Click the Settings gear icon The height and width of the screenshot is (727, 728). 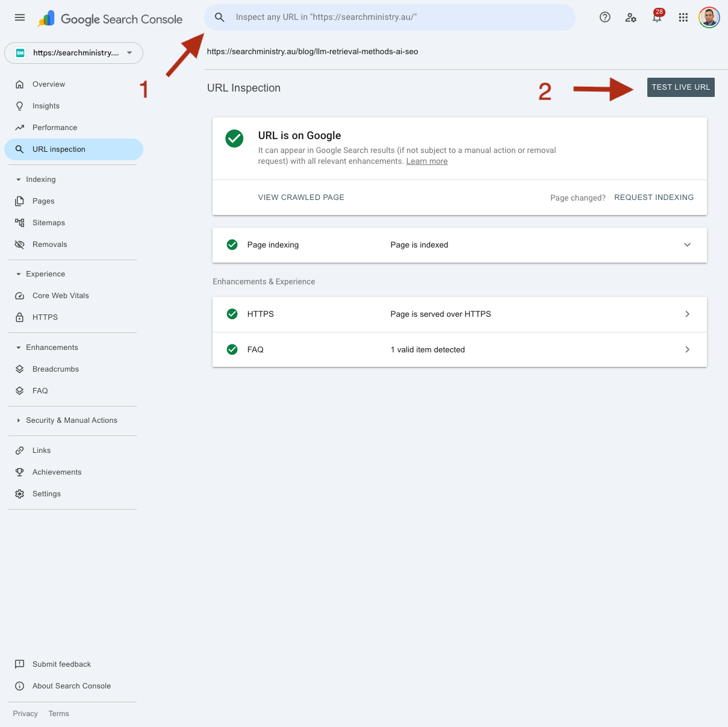20,494
